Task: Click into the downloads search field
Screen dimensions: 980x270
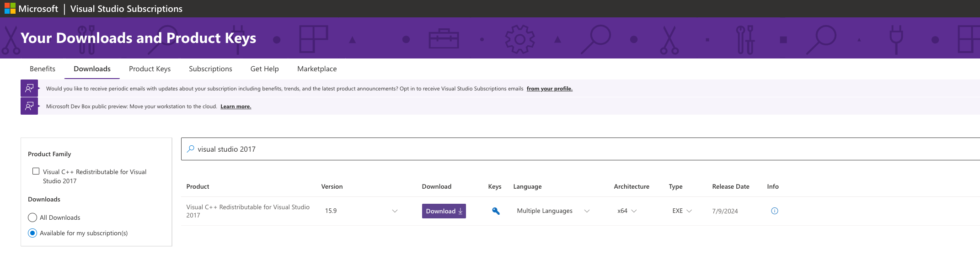Action: pos(549,149)
